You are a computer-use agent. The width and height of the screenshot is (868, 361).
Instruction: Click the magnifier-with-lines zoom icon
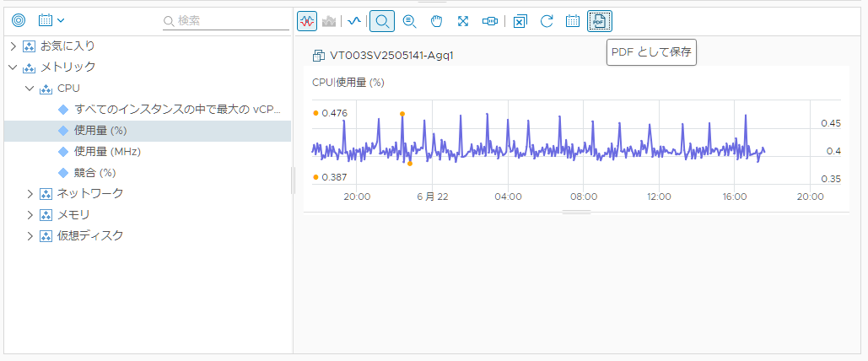(409, 22)
